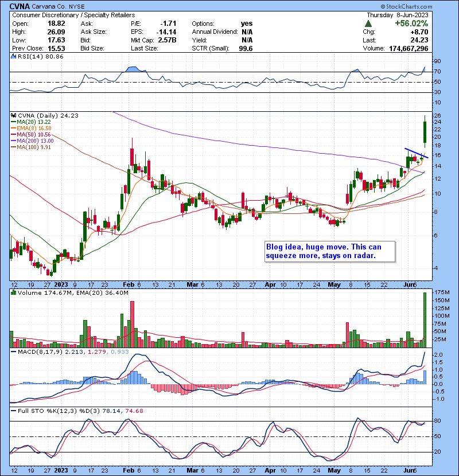Click the Mkt Cap value 2.57B
The height and width of the screenshot is (476, 459).
point(167,40)
